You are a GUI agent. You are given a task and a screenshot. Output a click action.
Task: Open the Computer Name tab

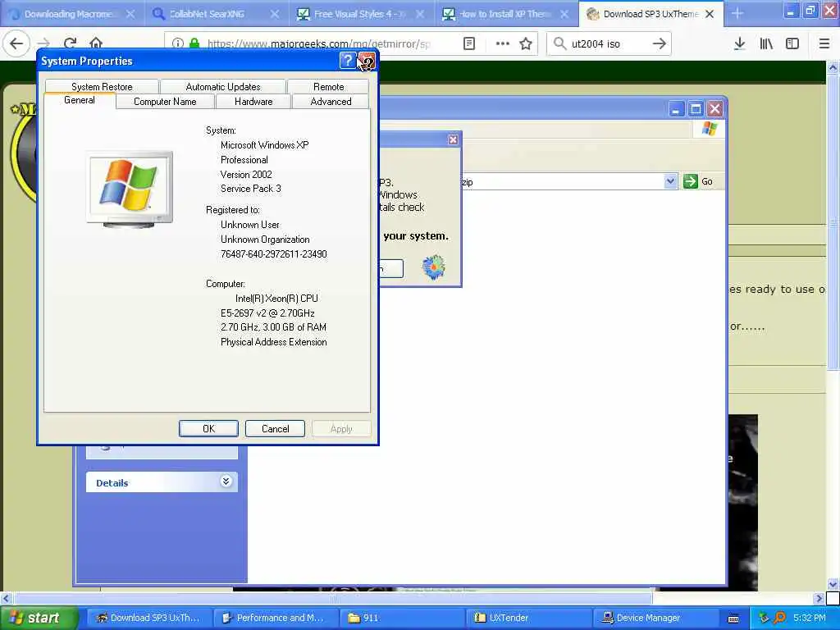point(165,101)
